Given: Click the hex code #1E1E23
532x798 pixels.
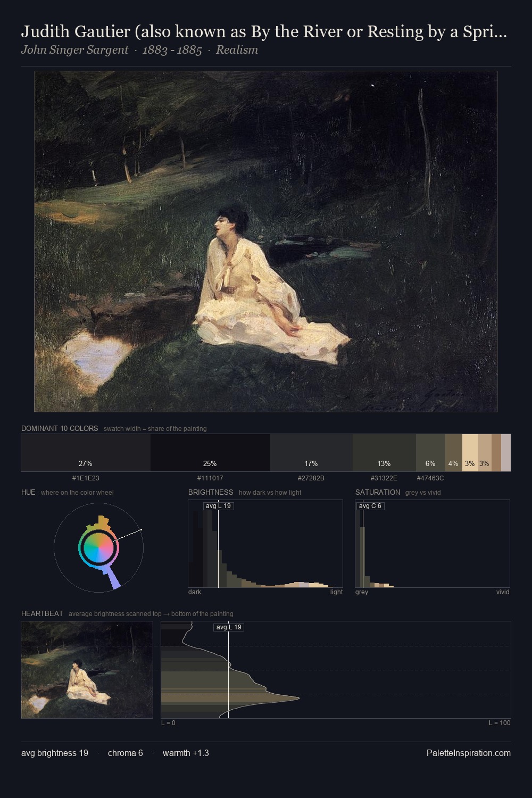Looking at the screenshot, I should [86, 478].
